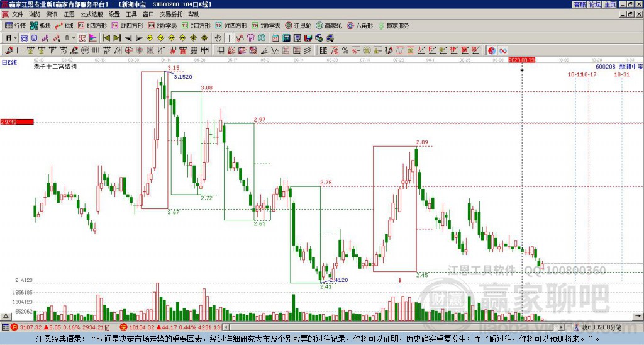This screenshot has width=644, height=345.
Task: Click the Shenzhen index 10104.32 status
Action: [x=171, y=327]
